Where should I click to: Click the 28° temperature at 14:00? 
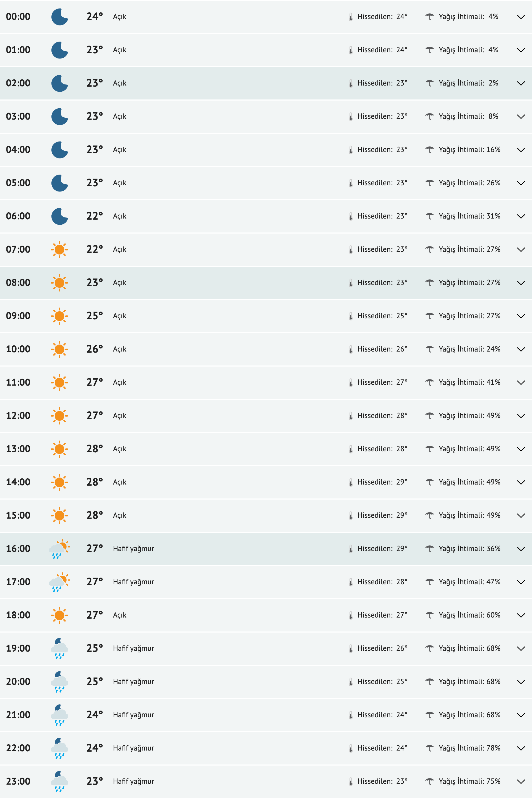(94, 482)
